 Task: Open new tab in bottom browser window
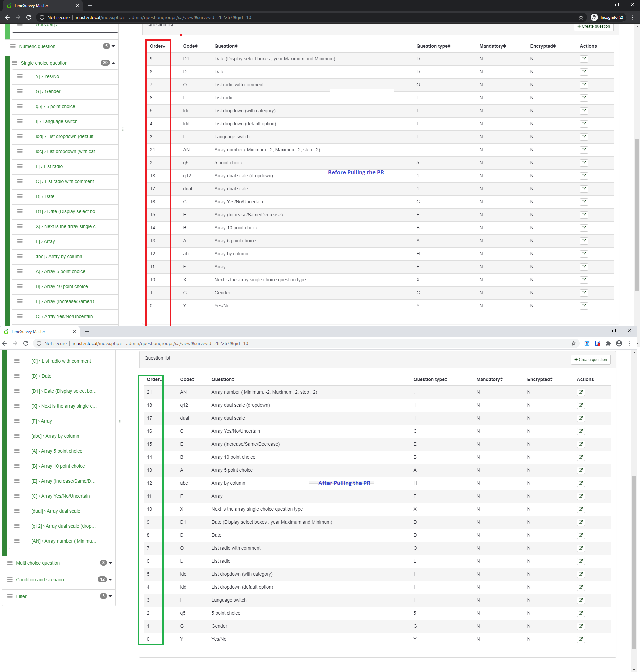point(87,332)
